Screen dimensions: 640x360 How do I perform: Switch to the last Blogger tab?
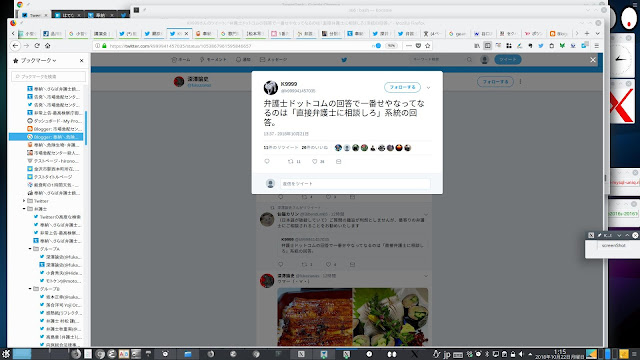[558, 33]
